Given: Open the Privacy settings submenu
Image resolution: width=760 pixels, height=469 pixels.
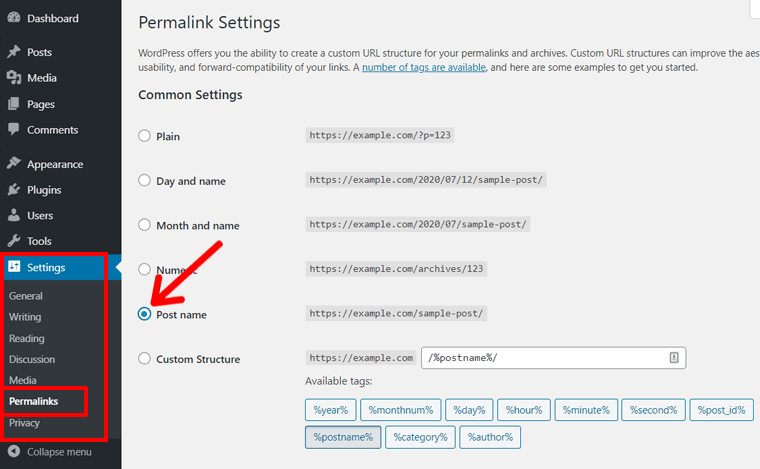Looking at the screenshot, I should 24,422.
